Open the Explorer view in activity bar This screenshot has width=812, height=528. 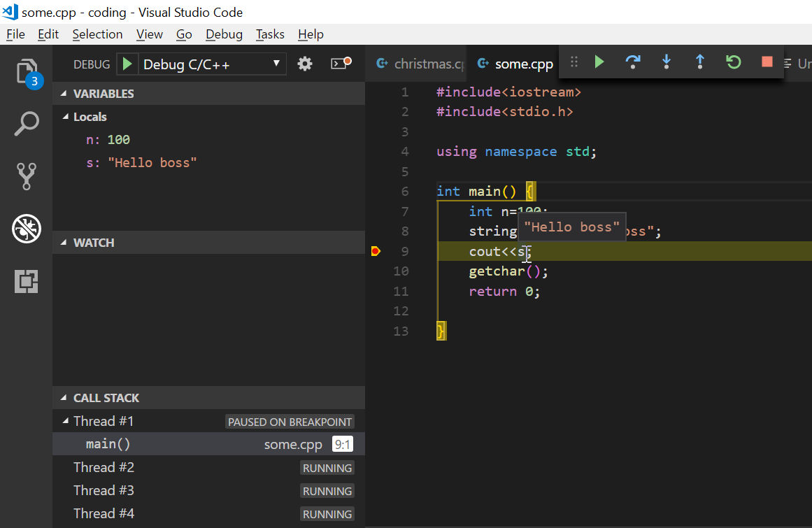[27, 71]
